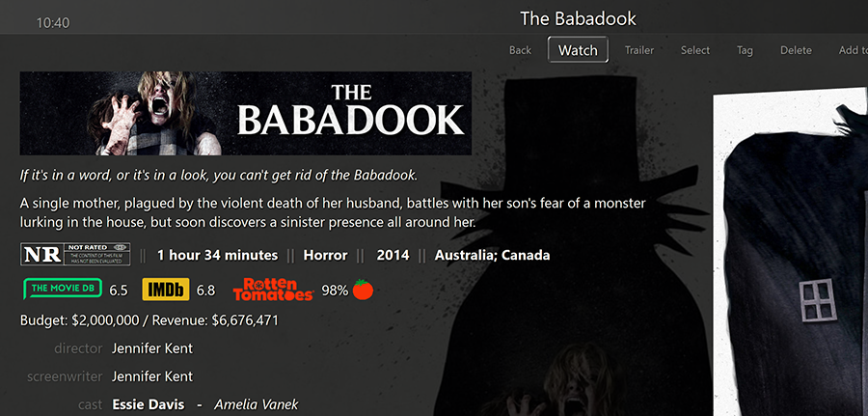Select the Rotten Tomatoes logo
Image resolution: width=868 pixels, height=416 pixels.
click(x=273, y=290)
